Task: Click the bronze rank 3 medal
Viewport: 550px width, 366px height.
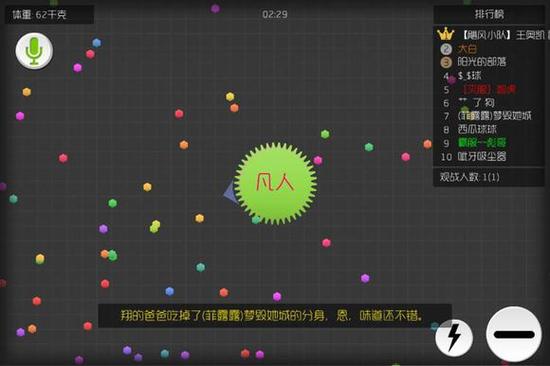Action: tap(446, 62)
